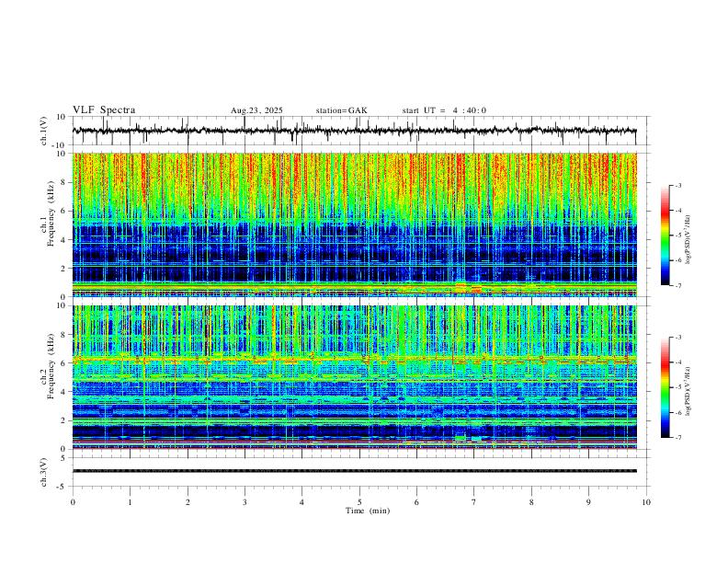
Task: Click the '8' kHz tick on ch.2 spectrogram
Action: (64, 335)
